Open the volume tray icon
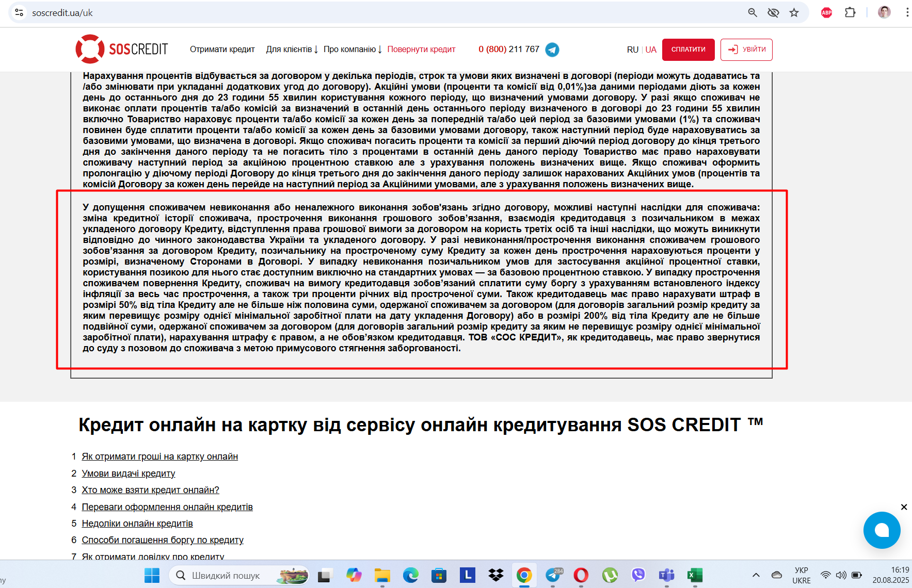Viewport: 912px width, 588px height. click(841, 575)
